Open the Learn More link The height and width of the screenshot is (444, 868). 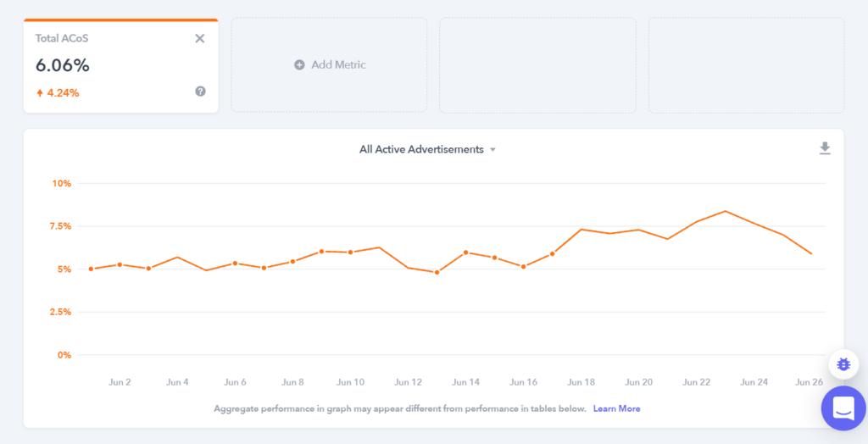click(x=617, y=408)
